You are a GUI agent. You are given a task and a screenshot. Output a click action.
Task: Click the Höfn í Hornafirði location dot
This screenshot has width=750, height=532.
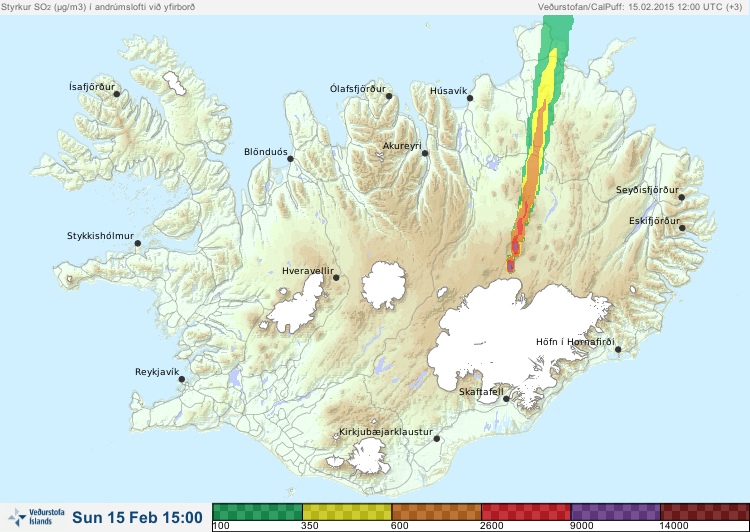pyautogui.click(x=618, y=350)
